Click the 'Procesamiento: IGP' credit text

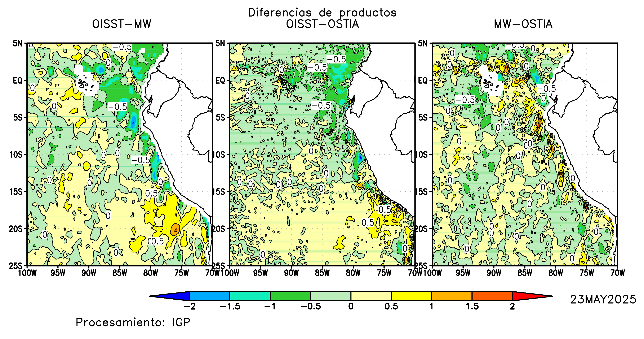click(133, 322)
